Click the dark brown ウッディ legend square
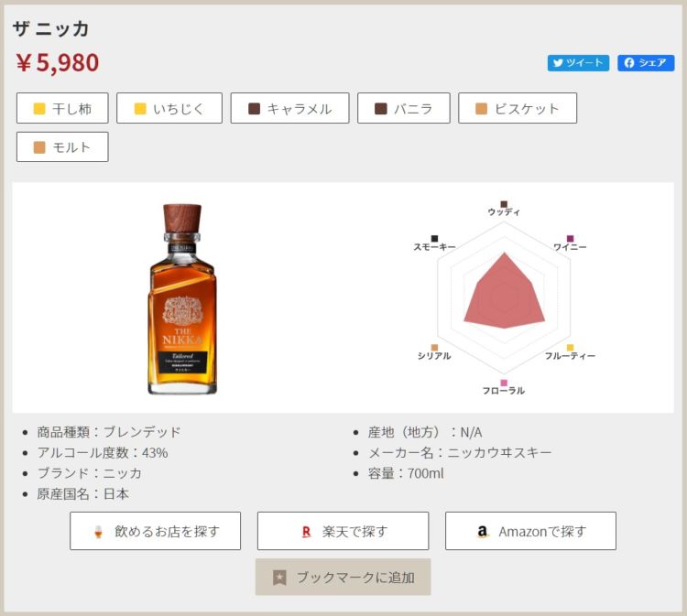 click(504, 204)
